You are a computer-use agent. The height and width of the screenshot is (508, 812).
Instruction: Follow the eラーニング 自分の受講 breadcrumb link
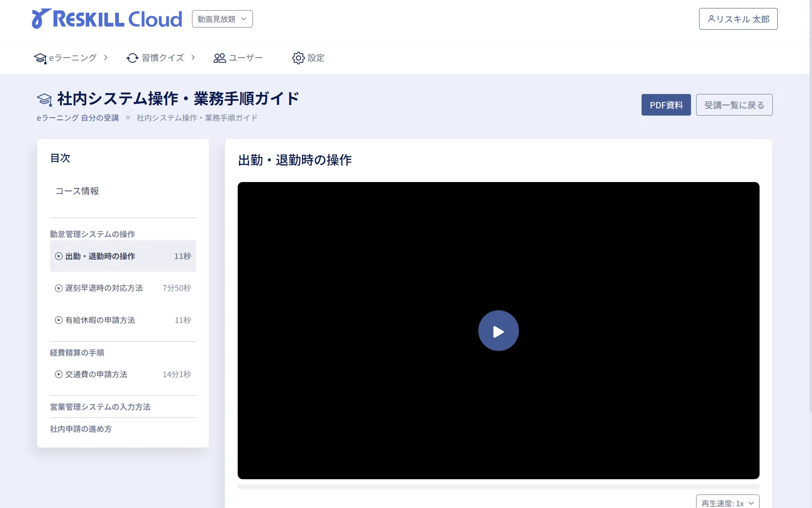[x=78, y=118]
